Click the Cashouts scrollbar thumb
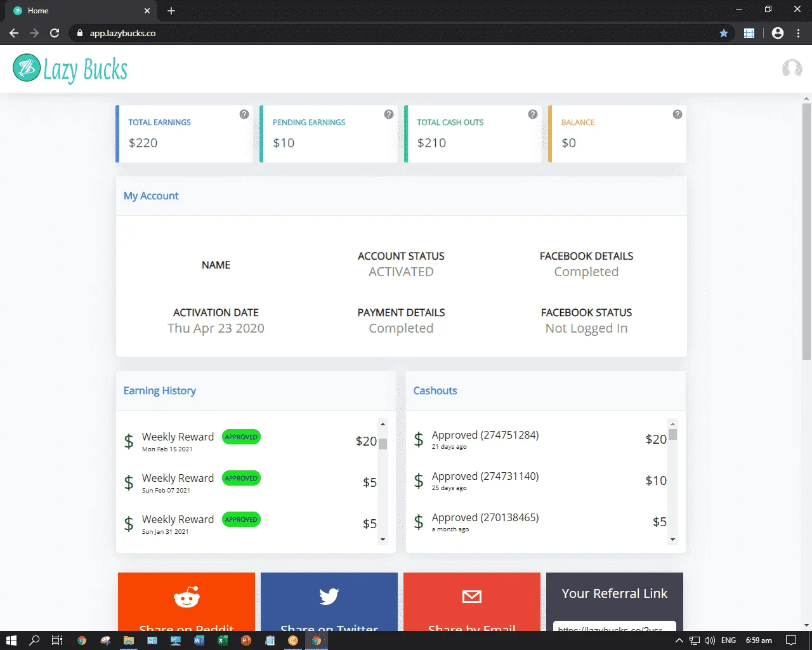This screenshot has height=650, width=812. 672,434
